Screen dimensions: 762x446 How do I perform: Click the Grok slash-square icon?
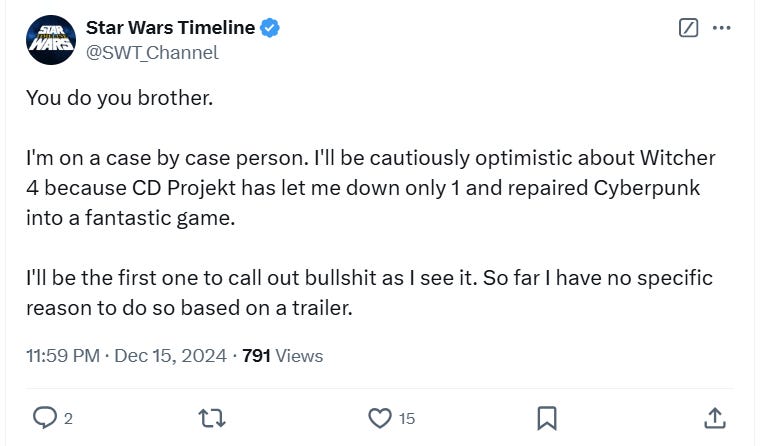(x=688, y=28)
